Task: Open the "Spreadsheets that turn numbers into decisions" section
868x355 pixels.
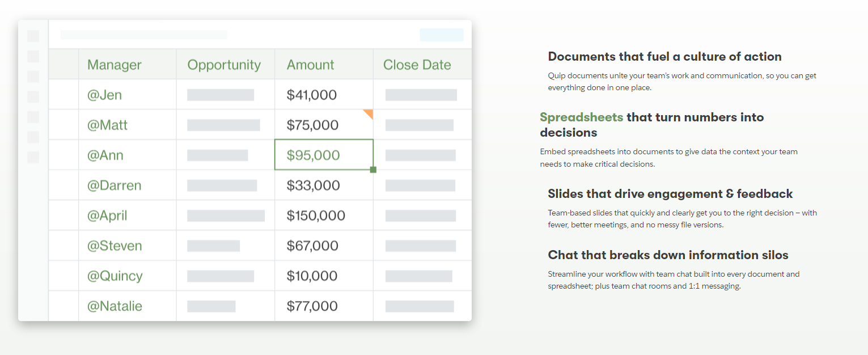Action: pyautogui.click(x=651, y=125)
